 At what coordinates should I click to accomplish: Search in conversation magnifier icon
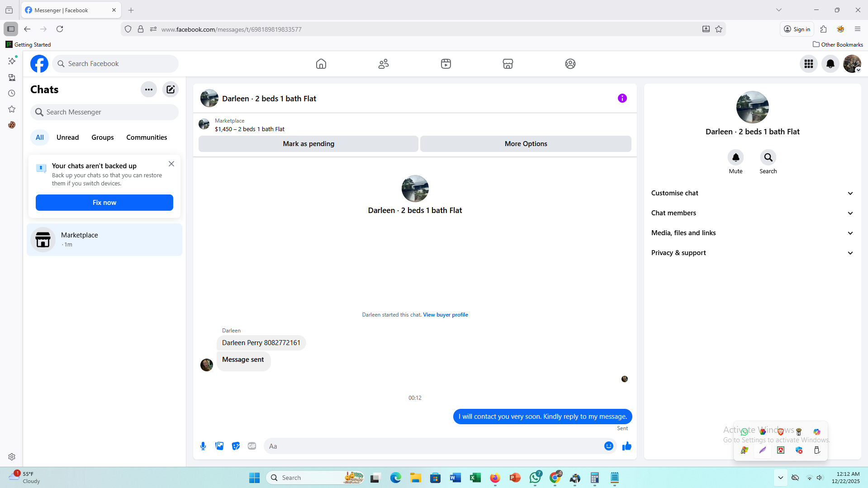pos(768,157)
